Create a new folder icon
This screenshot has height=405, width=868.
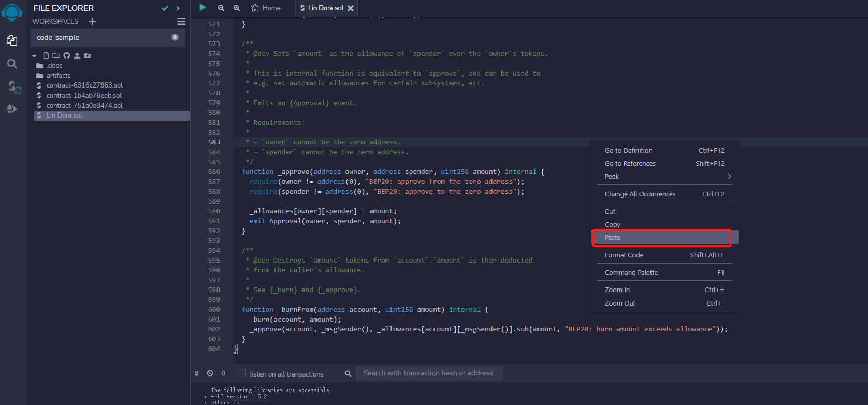coord(56,55)
